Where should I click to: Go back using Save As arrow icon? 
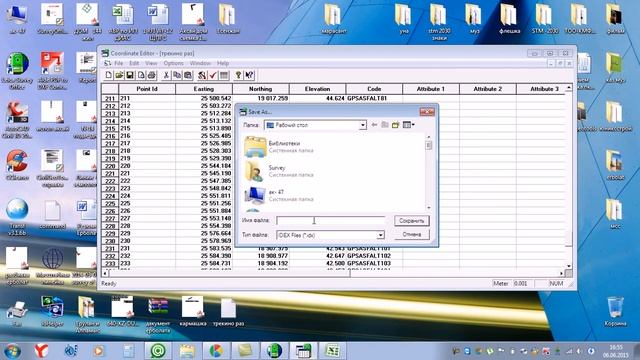374,125
